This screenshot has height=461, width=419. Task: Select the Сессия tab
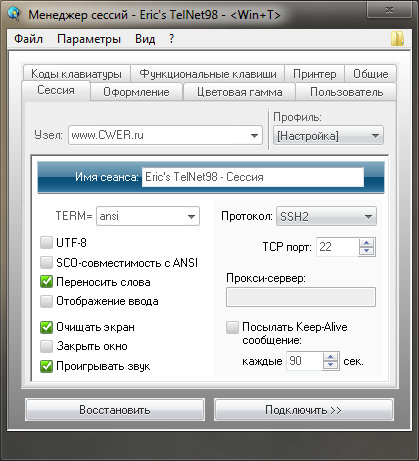pos(56,90)
